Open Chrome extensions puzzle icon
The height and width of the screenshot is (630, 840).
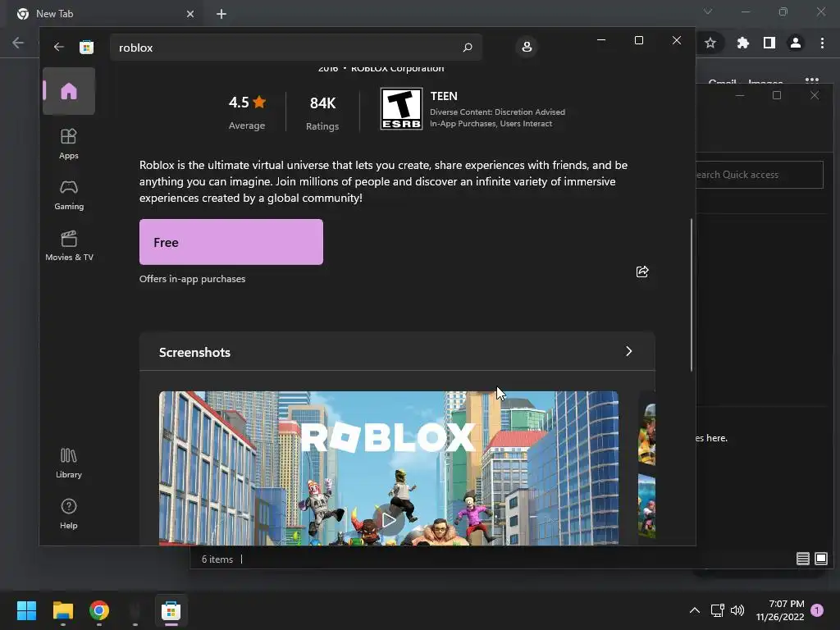742,43
